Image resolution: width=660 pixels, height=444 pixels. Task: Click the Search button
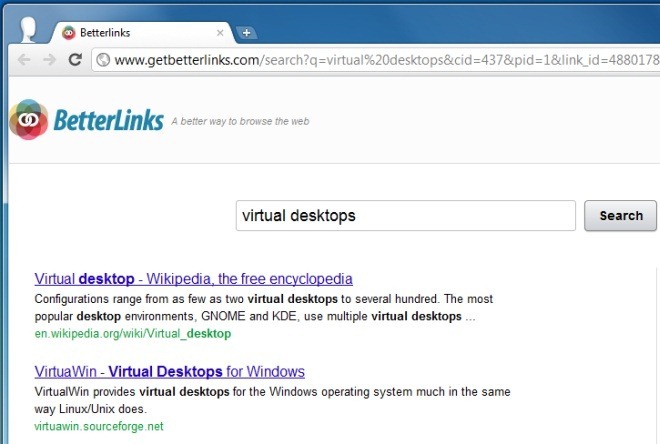(620, 215)
